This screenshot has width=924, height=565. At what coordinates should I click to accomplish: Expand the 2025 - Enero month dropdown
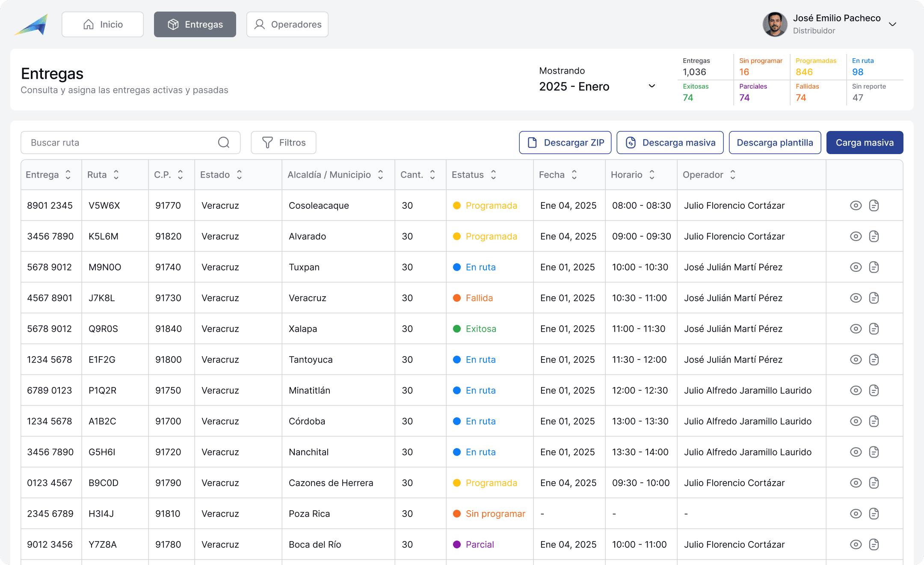(x=652, y=86)
